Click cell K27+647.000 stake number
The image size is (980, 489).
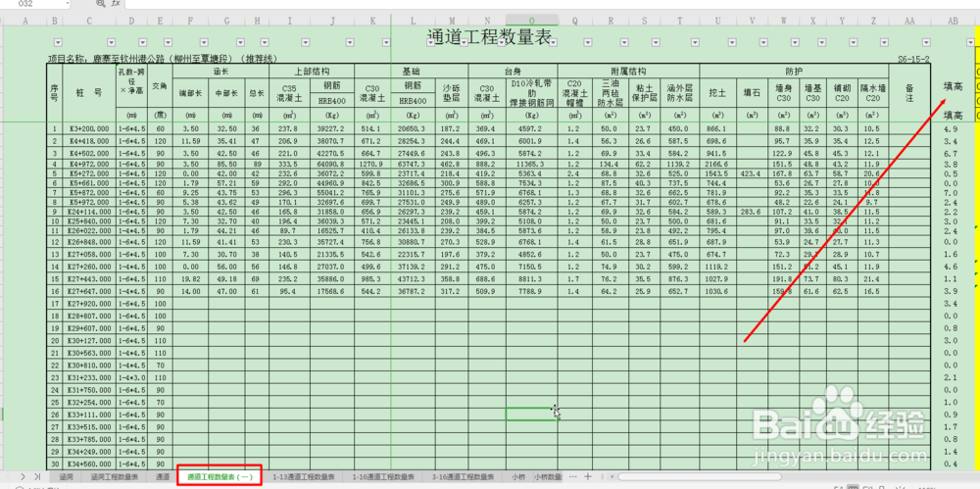(x=89, y=291)
